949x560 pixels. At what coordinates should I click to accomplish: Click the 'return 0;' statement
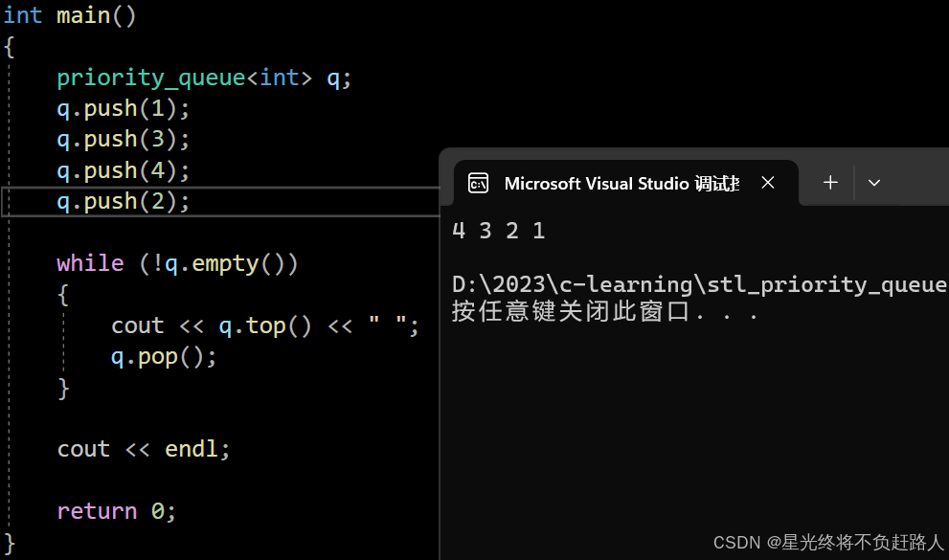116,511
